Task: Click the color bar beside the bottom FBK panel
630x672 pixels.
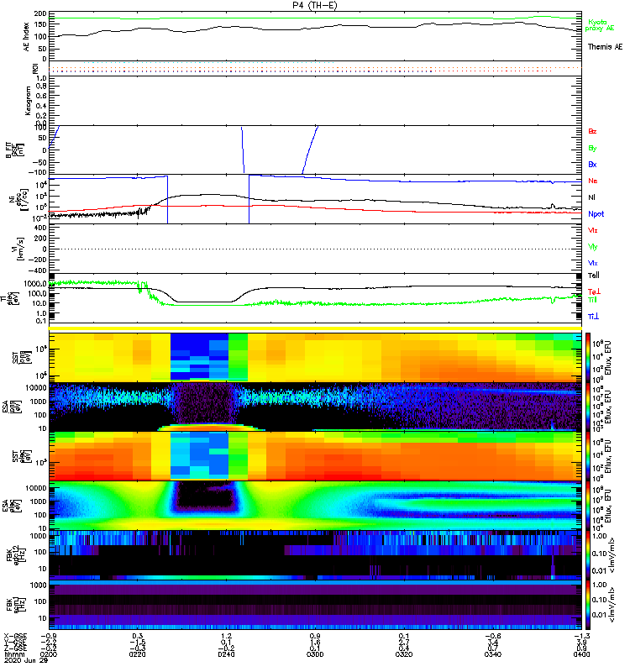Action: point(587,605)
